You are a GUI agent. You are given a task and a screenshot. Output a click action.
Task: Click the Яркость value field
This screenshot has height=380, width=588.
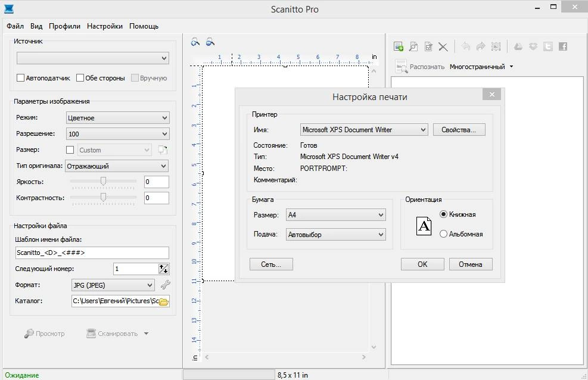pos(157,182)
